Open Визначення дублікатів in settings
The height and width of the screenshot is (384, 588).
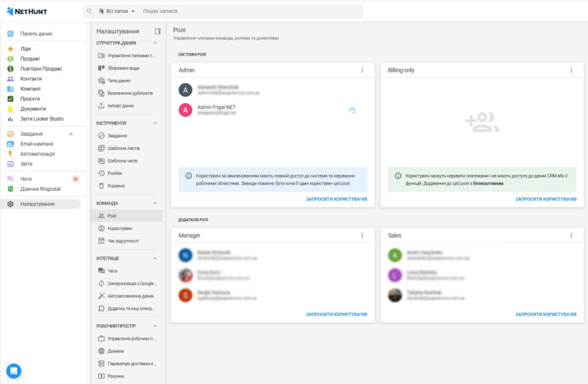130,93
